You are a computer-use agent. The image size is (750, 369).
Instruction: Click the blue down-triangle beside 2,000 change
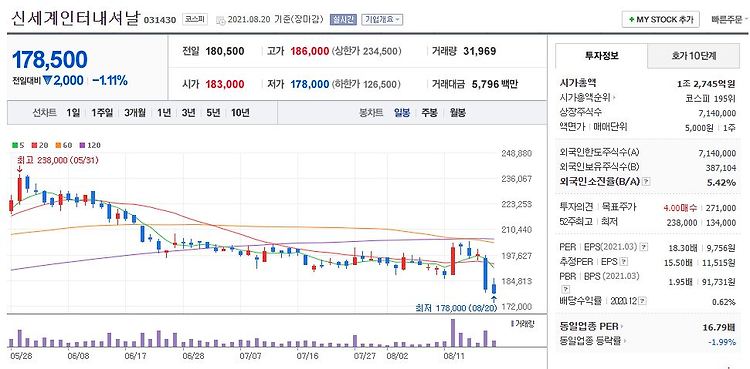tap(47, 80)
